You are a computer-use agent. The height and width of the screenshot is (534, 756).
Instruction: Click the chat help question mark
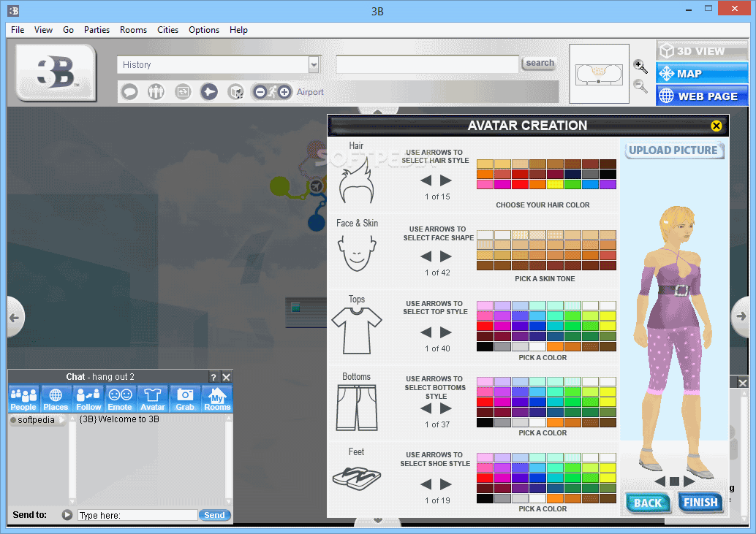[213, 377]
